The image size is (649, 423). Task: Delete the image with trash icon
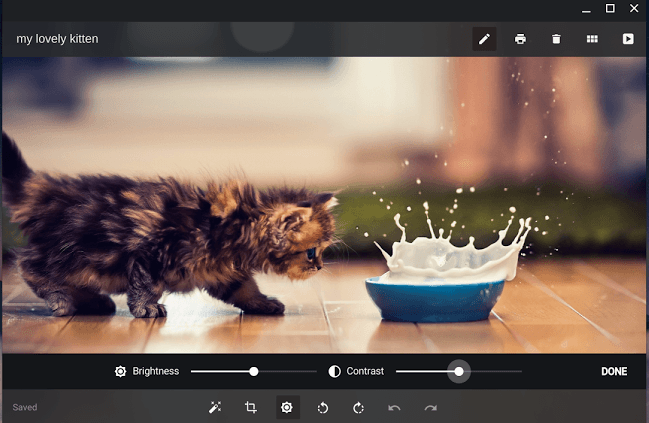(x=556, y=39)
